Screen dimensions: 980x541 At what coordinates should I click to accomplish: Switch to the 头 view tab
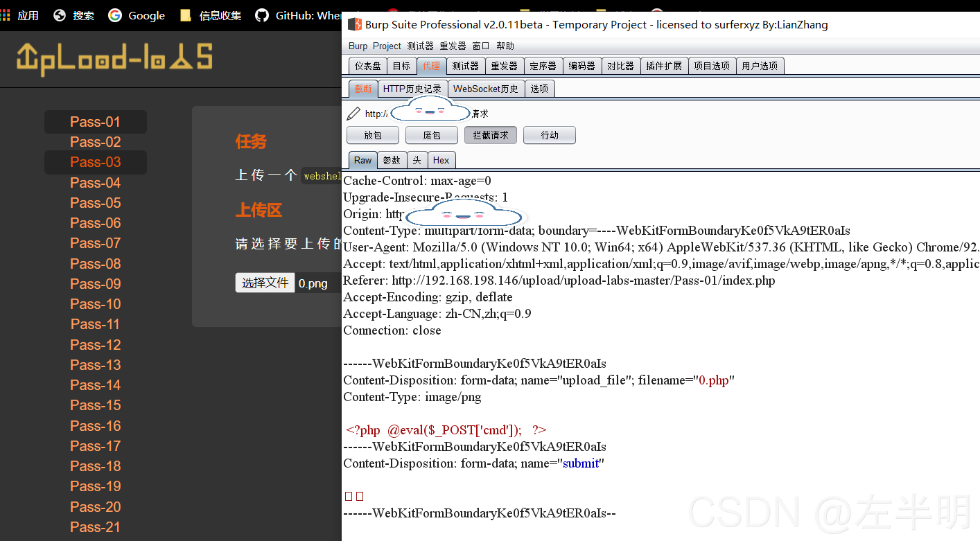pos(417,160)
